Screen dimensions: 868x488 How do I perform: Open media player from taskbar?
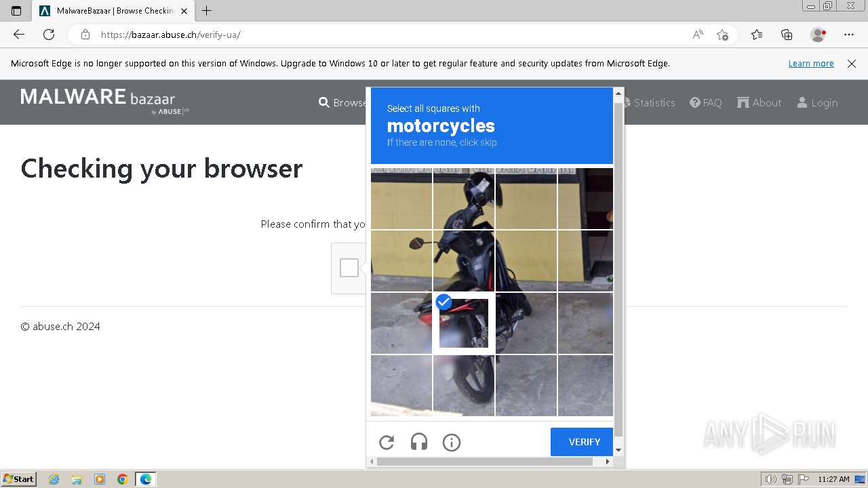pos(100,479)
